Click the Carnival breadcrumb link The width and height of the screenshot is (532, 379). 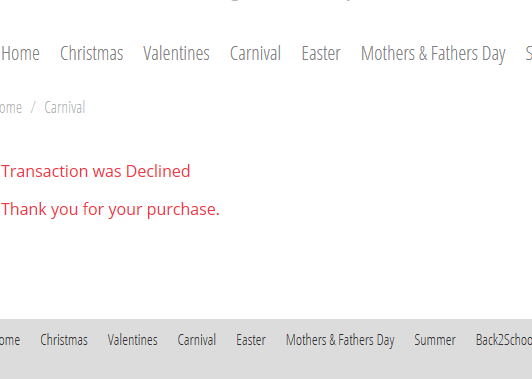65,108
